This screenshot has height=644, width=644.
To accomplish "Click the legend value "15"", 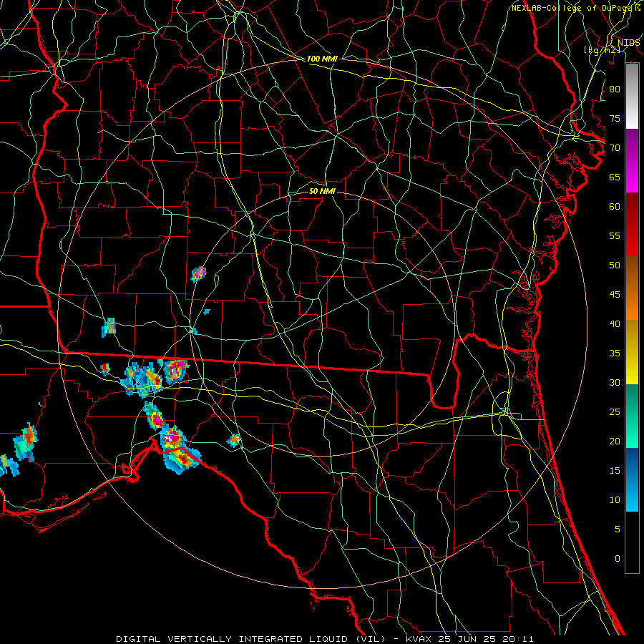I will [x=615, y=470].
